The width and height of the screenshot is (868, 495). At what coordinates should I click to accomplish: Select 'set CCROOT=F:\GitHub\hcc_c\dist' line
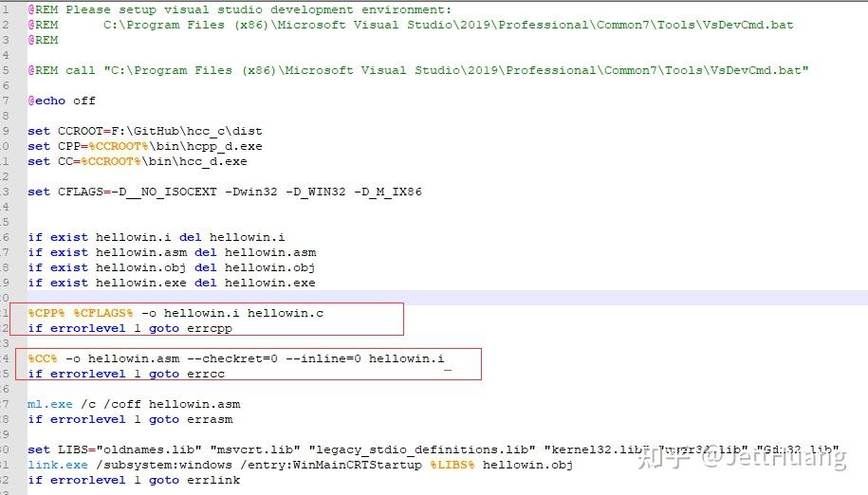tap(145, 131)
